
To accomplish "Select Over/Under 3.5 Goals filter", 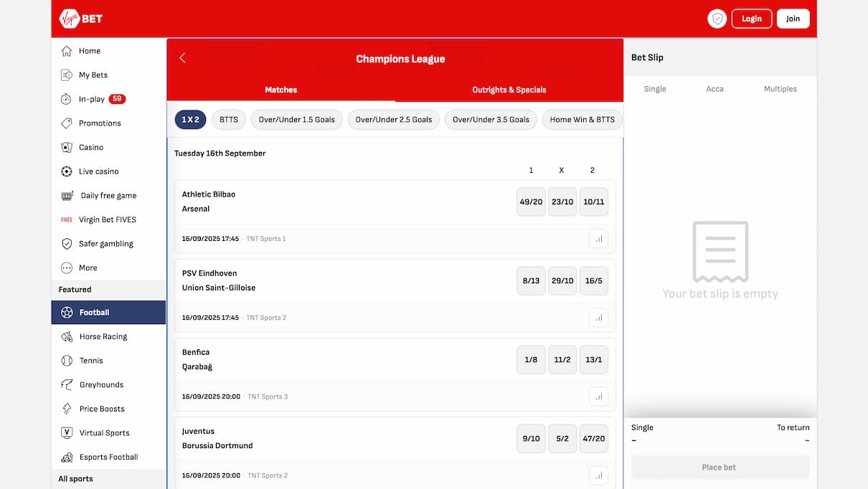I will tap(491, 120).
